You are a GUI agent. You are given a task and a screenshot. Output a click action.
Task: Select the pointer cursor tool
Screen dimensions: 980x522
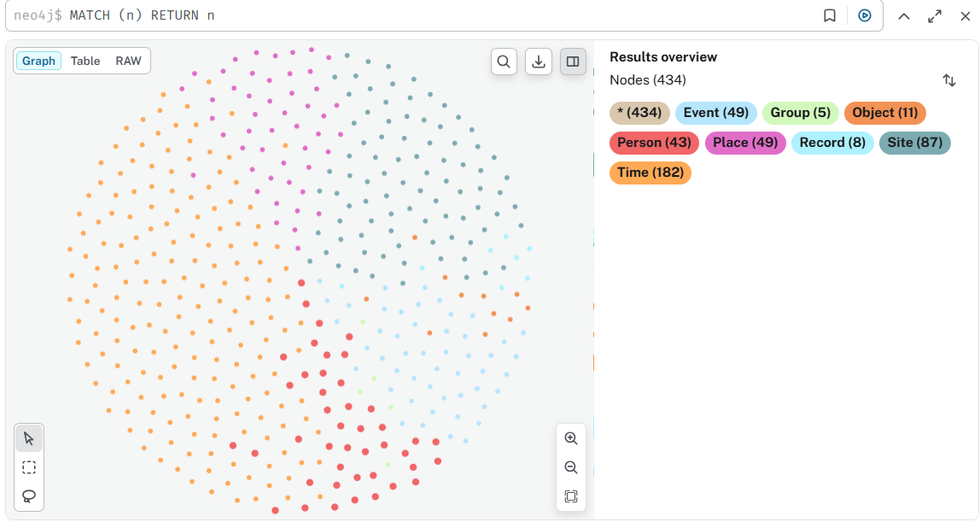(x=29, y=438)
